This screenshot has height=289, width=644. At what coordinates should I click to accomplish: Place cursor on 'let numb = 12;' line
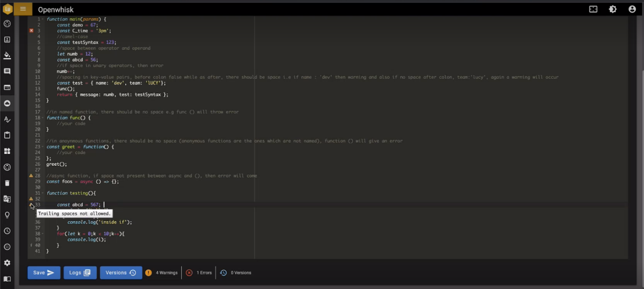tap(74, 54)
